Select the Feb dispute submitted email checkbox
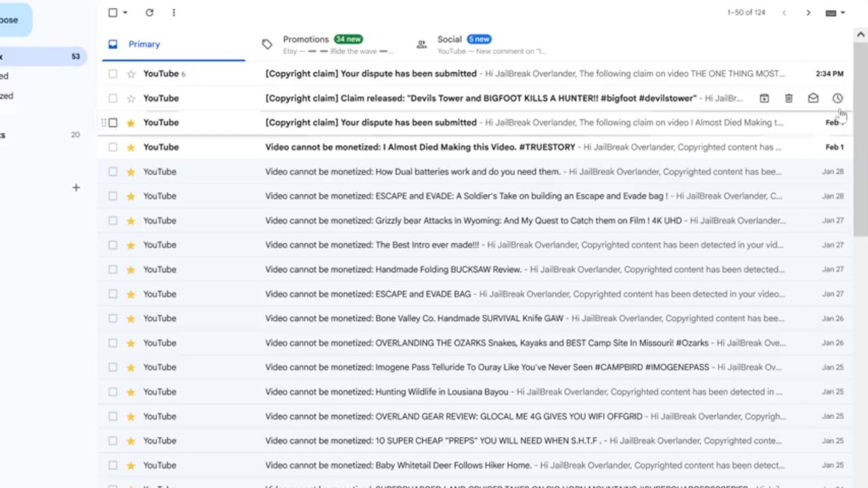 pos(113,123)
